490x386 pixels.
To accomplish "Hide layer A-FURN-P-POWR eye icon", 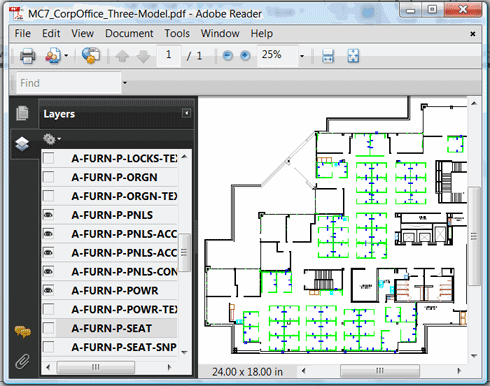I will coord(49,290).
